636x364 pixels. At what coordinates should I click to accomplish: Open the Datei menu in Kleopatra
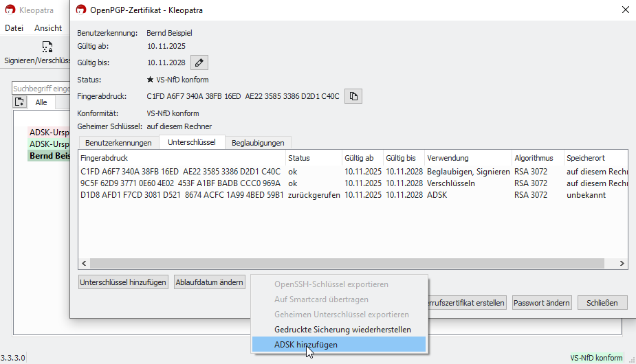14,28
